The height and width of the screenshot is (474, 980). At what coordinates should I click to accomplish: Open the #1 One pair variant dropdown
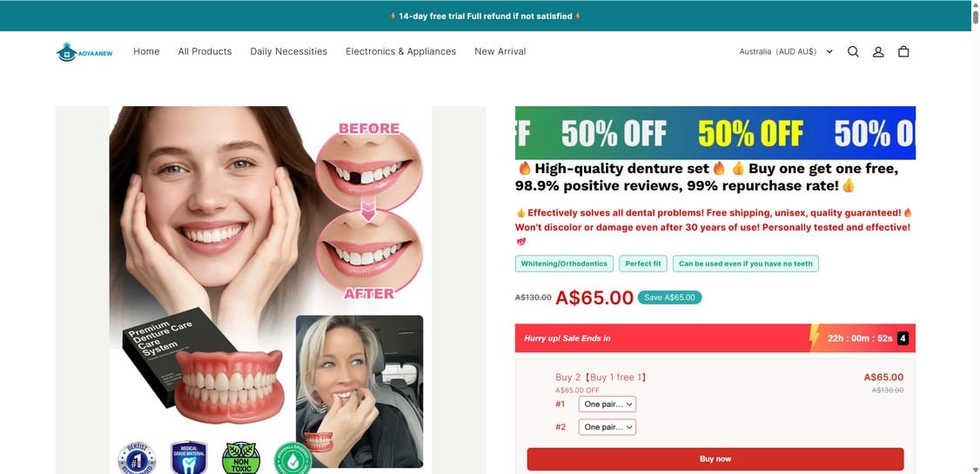[x=607, y=404]
